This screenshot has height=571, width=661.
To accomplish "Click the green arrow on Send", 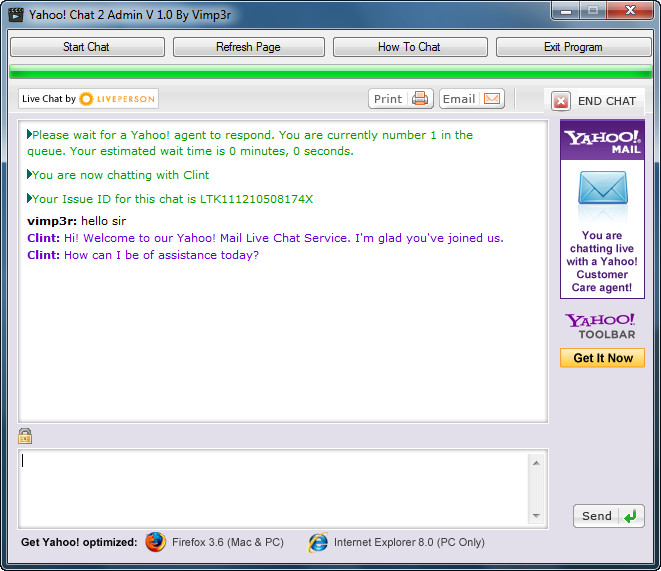I will click(631, 516).
